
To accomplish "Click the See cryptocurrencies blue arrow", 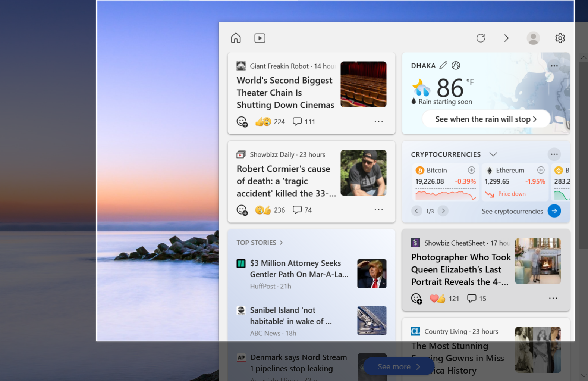I will pyautogui.click(x=554, y=211).
